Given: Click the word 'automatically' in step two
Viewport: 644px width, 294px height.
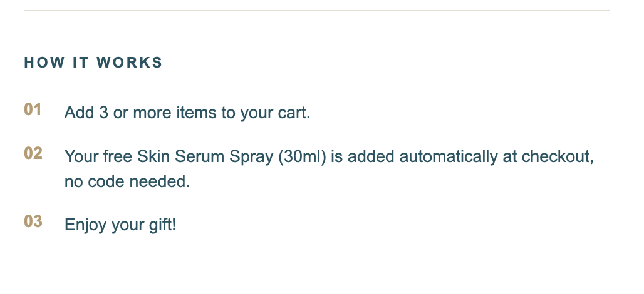Looking at the screenshot, I should click(448, 156).
